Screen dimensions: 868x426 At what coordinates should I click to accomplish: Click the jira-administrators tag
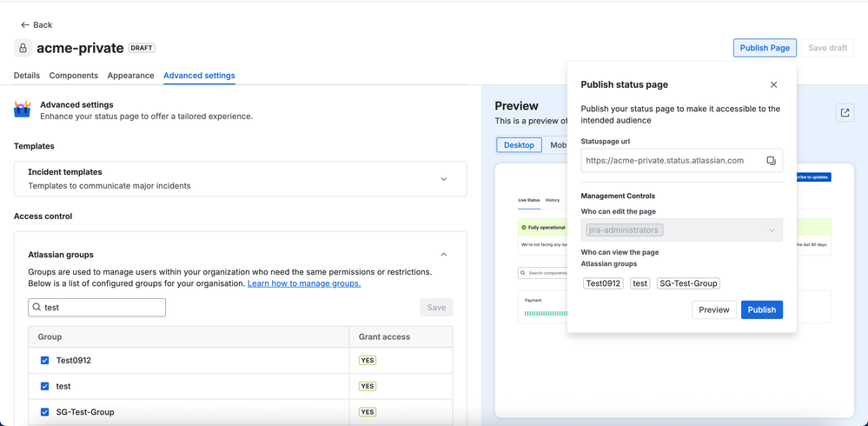[x=624, y=230]
